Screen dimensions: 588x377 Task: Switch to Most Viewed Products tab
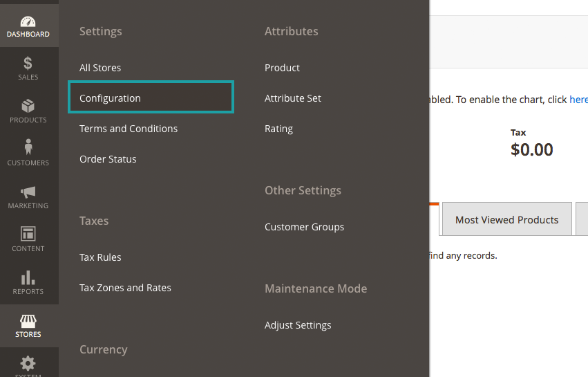[x=506, y=220]
